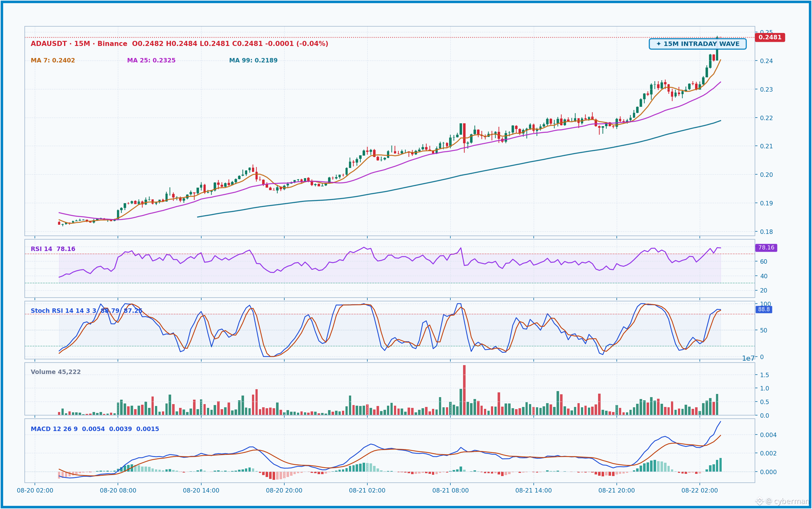The image size is (812, 509).
Task: Click the 20 label on RSI axis
Action: pos(764,291)
